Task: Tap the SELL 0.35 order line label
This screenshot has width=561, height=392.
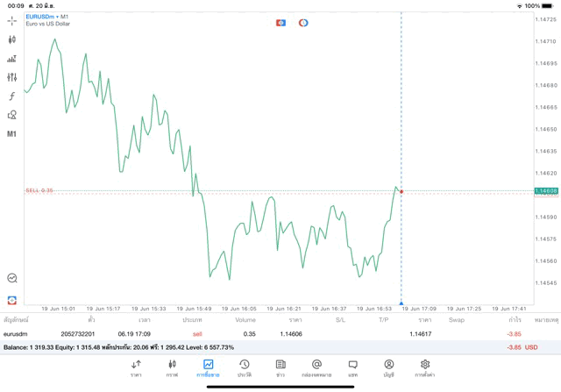Action: pos(39,190)
